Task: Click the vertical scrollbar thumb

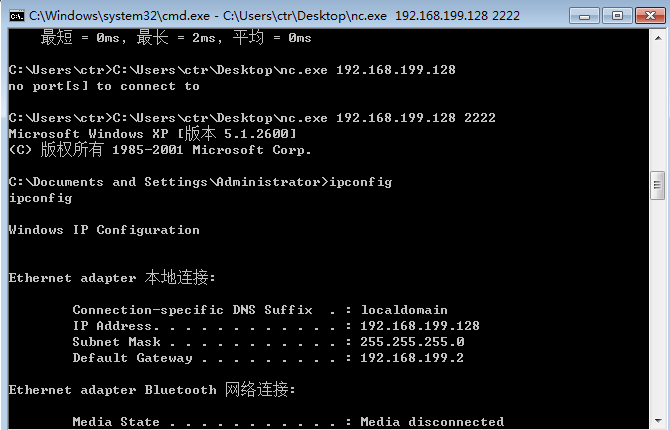Action: (658, 185)
